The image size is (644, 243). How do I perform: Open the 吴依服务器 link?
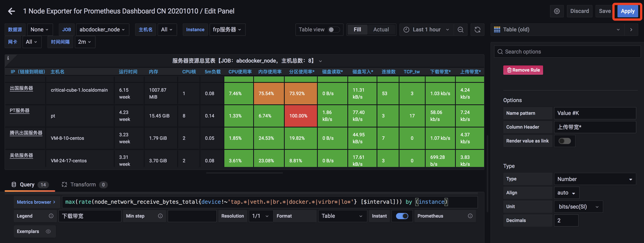[21, 155]
